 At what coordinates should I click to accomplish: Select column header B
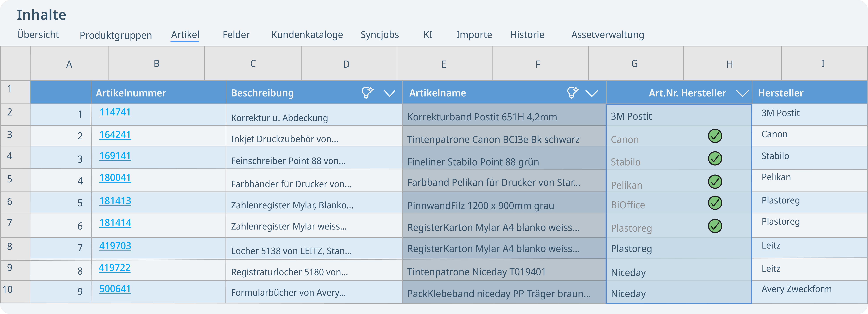tap(157, 64)
